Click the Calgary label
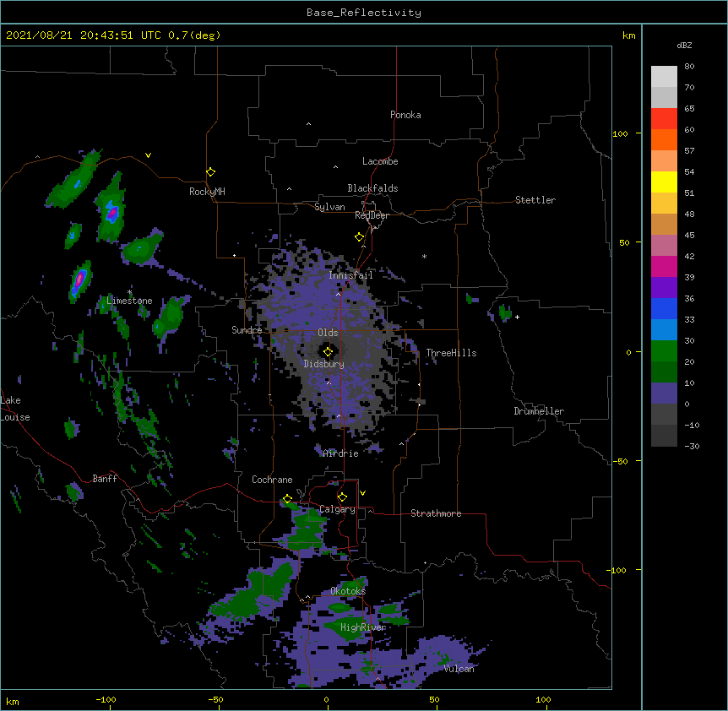The height and width of the screenshot is (711, 728). point(337,509)
